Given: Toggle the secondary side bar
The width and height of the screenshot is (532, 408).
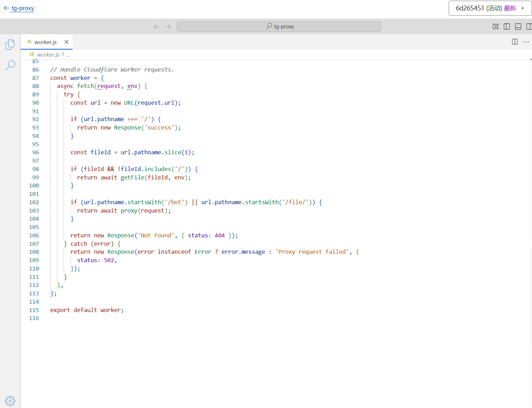Looking at the screenshot, I should tap(529, 27).
